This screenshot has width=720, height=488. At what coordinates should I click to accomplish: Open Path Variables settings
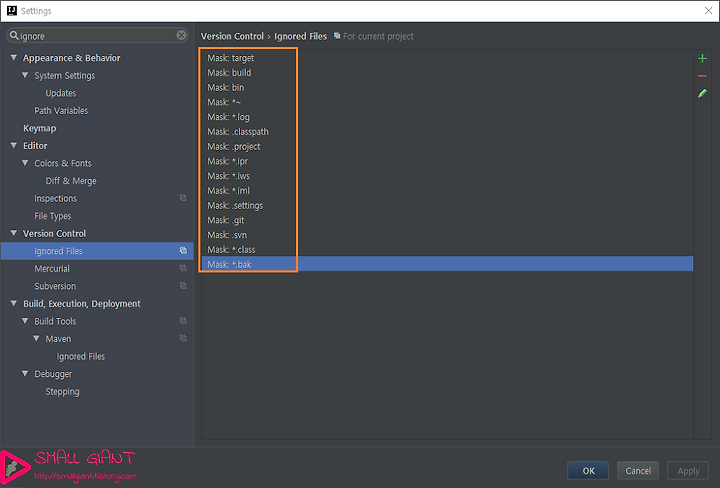point(61,111)
